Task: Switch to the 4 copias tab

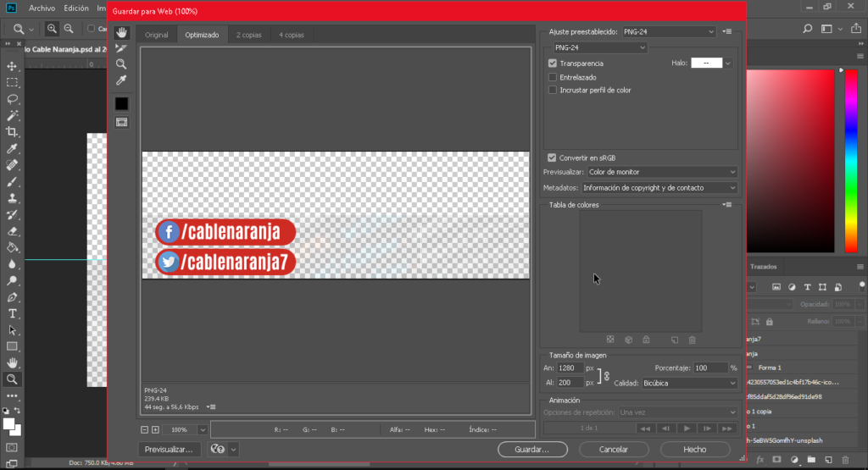Action: tap(292, 35)
